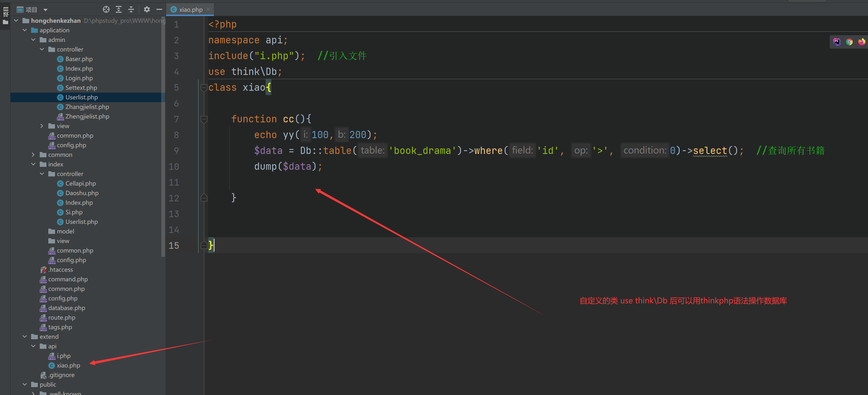This screenshot has height=395, width=868.
Task: Fold the class xiao block at line 5
Action: [x=204, y=88]
